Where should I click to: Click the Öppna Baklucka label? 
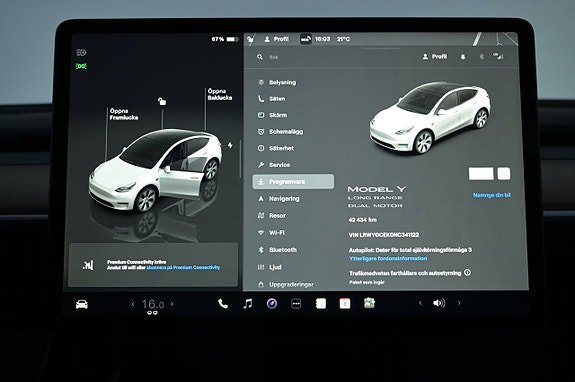click(x=220, y=94)
